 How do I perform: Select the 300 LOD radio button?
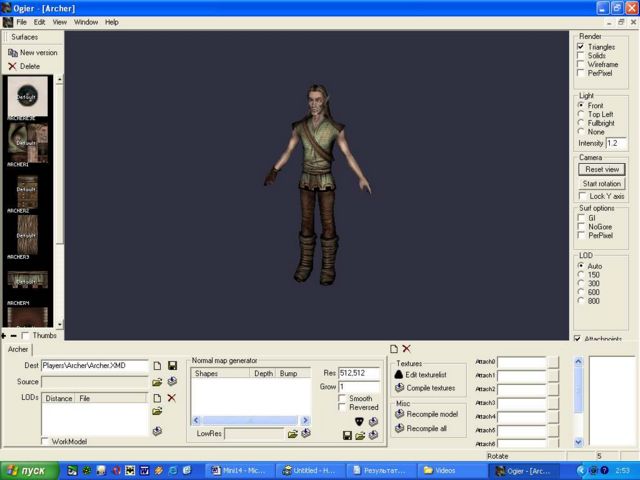tap(581, 283)
